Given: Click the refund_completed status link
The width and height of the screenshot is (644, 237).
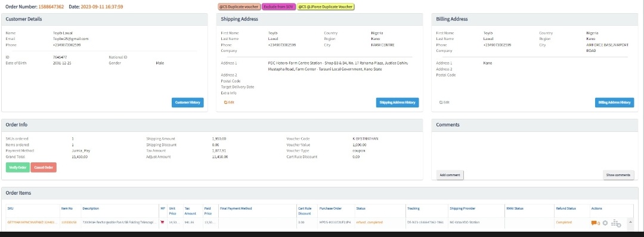Looking at the screenshot, I should click(369, 222).
